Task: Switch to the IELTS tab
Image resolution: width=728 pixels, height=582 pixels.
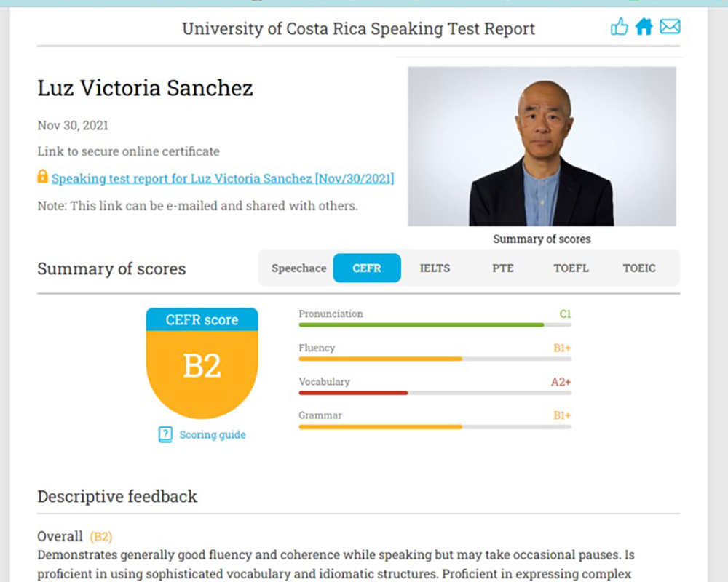Action: pyautogui.click(x=435, y=268)
